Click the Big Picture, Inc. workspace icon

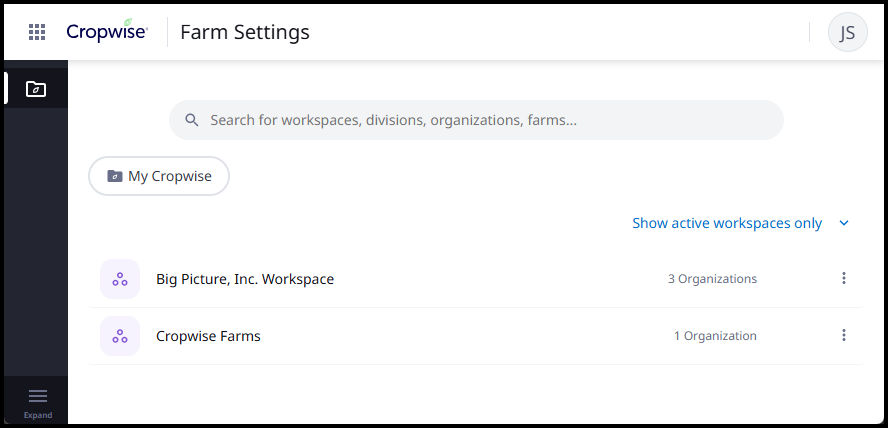pyautogui.click(x=120, y=279)
